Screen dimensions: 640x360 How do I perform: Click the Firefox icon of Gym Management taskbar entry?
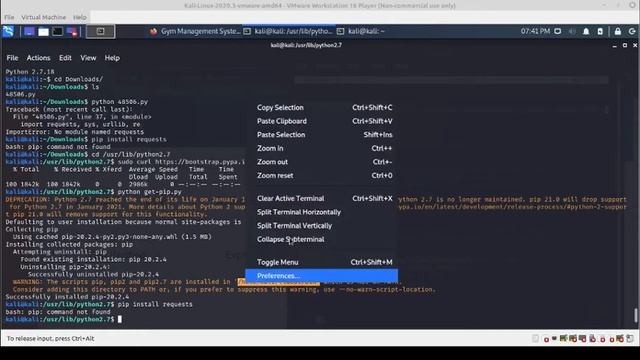pos(153,31)
